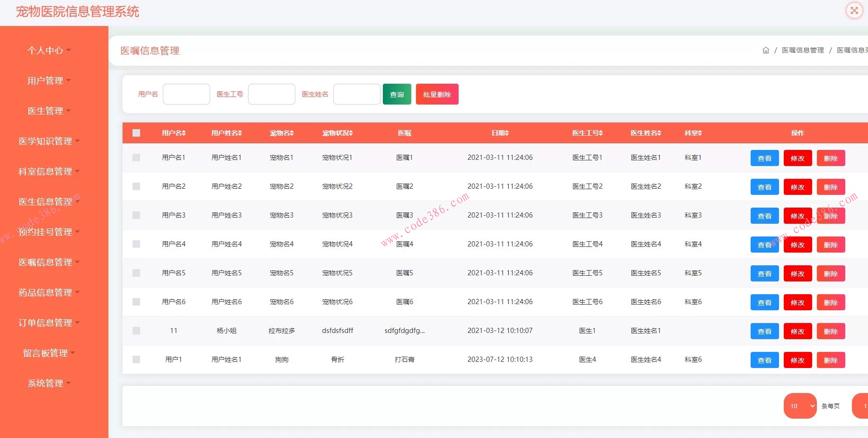Open the page size dropdown showing 10
868x438 pixels.
(800, 406)
